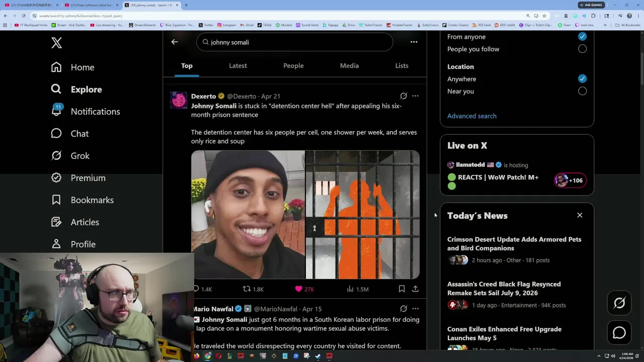The width and height of the screenshot is (644, 362).
Task: Select the 'Anywhere' location option
Action: click(582, 79)
